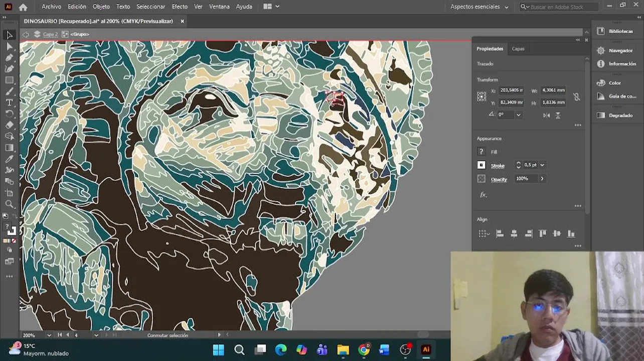Select the Selection tool arrow
Image resolution: width=644 pixels, height=361 pixels.
click(x=9, y=35)
